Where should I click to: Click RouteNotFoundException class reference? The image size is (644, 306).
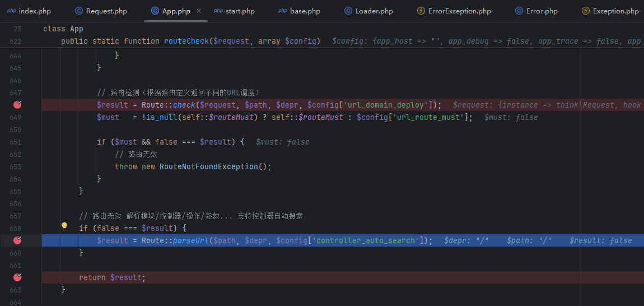click(209, 166)
